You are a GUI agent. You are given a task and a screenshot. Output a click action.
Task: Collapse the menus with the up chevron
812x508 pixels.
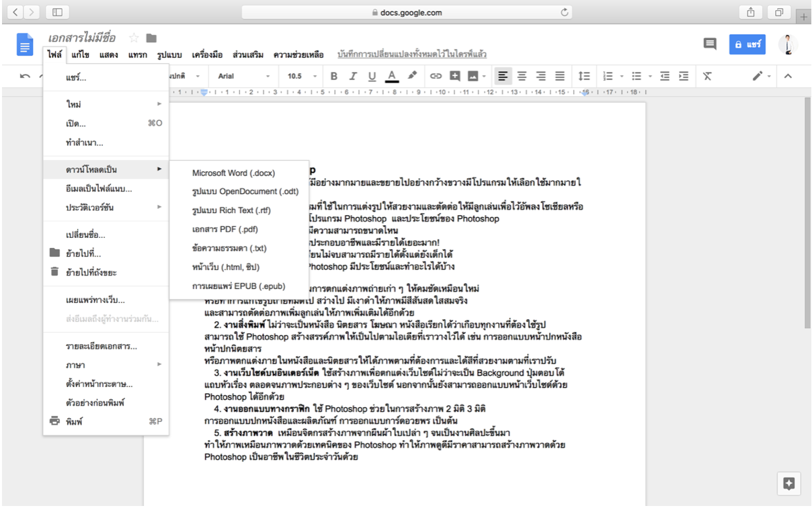coord(788,77)
